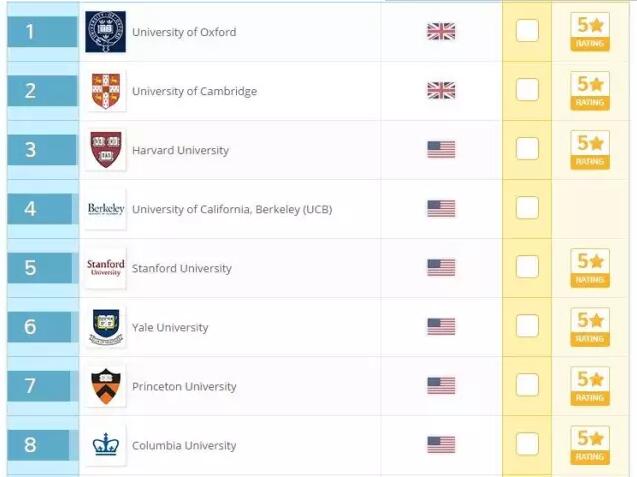Viewport: 637px width, 477px height.
Task: Click the Princeton University shield logo
Action: pyautogui.click(x=105, y=386)
